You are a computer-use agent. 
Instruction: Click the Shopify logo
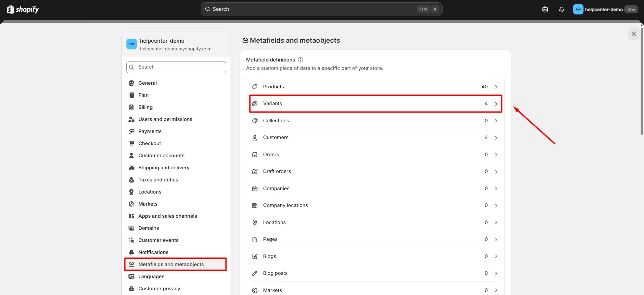(23, 9)
